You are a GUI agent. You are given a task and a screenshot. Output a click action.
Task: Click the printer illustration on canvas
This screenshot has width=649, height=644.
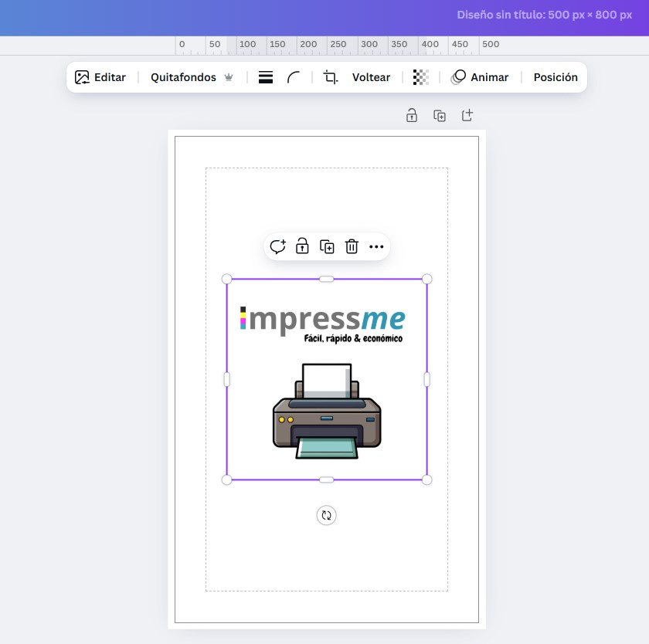point(327,413)
